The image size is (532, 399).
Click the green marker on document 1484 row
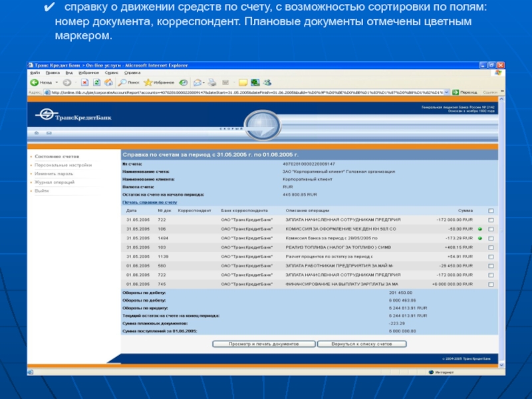(x=479, y=237)
